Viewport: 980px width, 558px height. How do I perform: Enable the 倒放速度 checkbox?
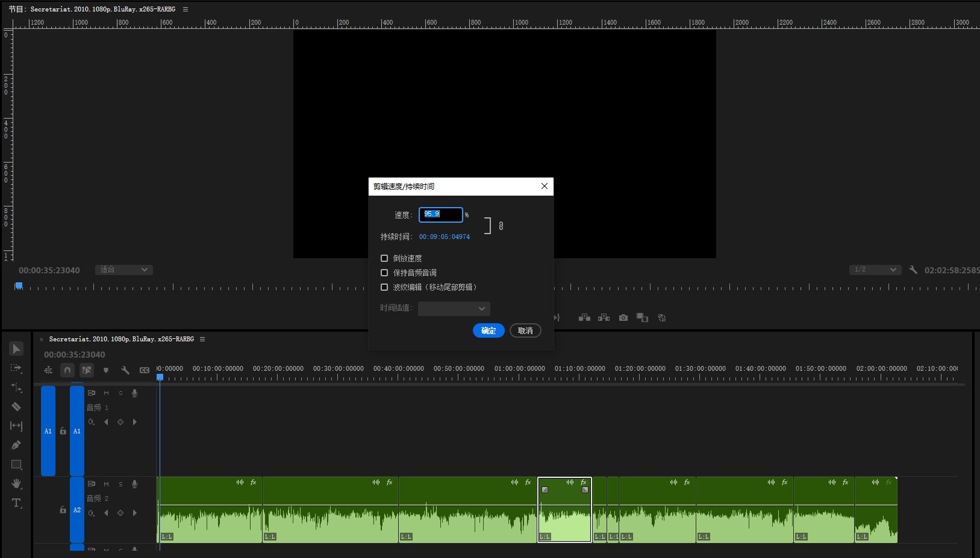pos(384,258)
